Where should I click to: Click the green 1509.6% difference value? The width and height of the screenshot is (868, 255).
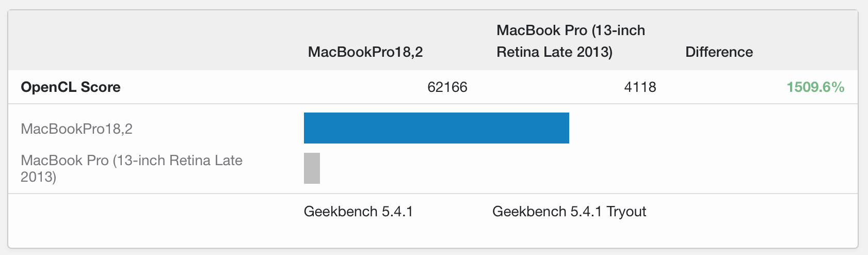point(815,87)
